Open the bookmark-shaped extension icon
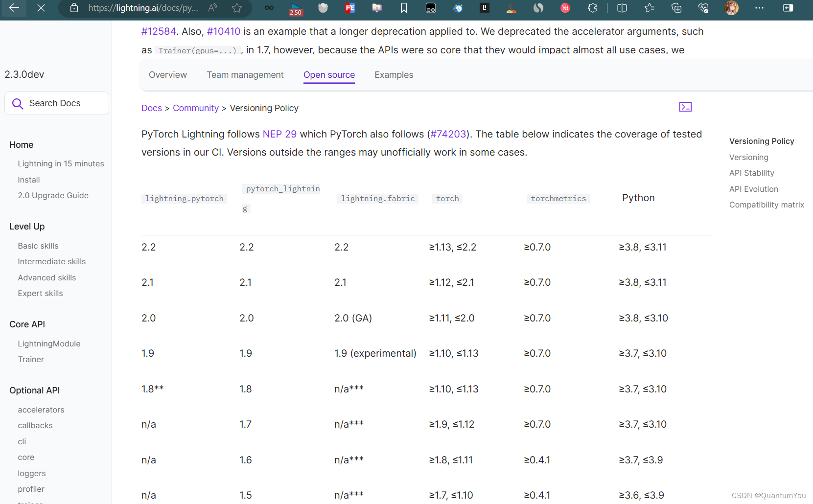The width and height of the screenshot is (813, 504). tap(404, 8)
